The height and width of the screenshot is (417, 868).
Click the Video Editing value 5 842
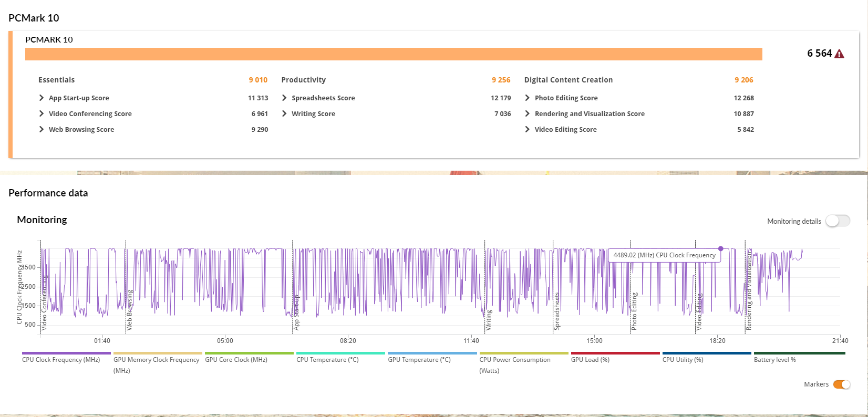click(x=746, y=129)
